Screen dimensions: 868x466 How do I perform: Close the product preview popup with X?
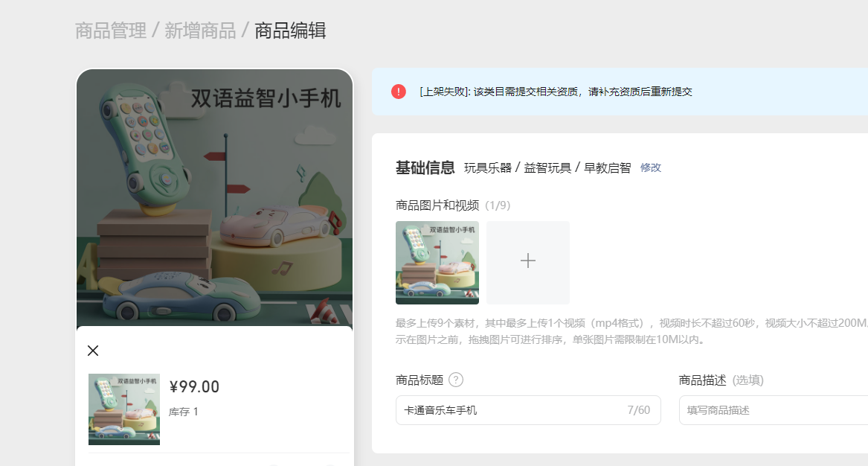93,350
